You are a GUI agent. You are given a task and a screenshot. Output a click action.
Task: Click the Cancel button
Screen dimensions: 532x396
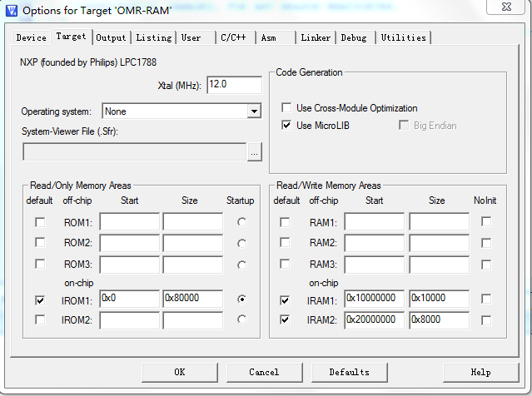264,372
